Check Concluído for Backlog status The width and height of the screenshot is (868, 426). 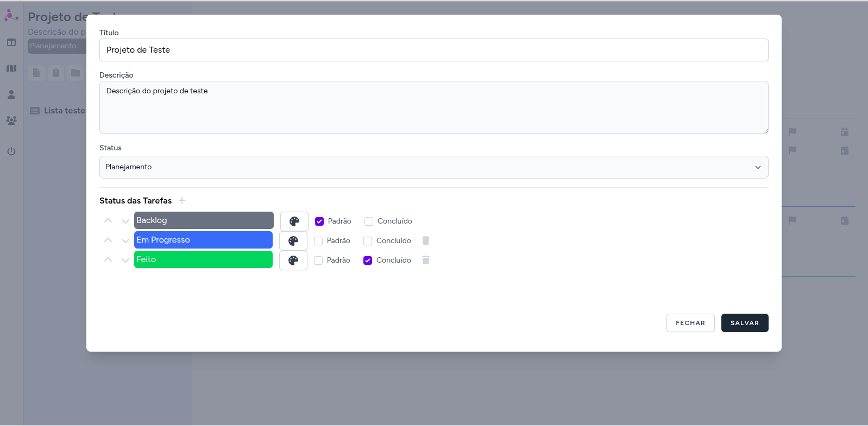[x=369, y=221]
